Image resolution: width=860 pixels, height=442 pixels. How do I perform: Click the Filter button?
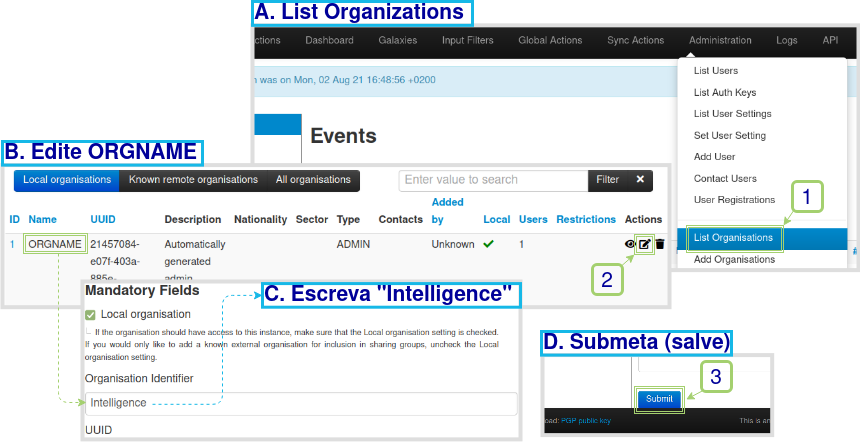point(608,180)
